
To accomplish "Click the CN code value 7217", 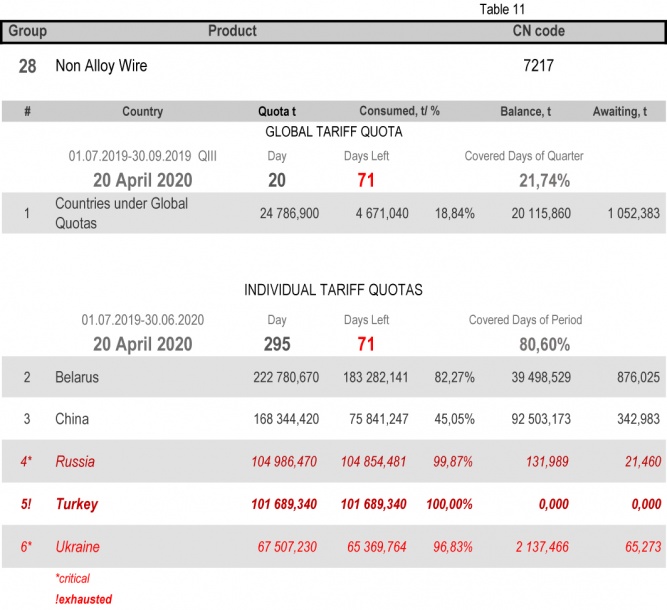I will 538,67.
